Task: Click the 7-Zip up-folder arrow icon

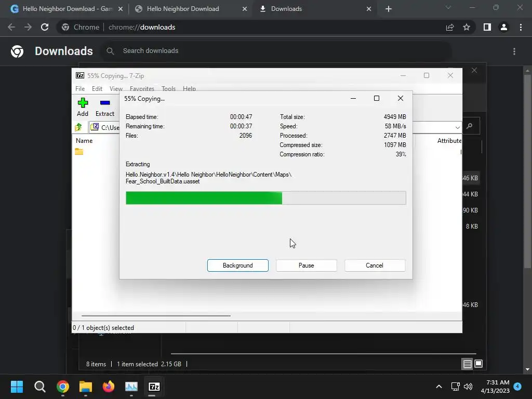Action: (x=78, y=127)
